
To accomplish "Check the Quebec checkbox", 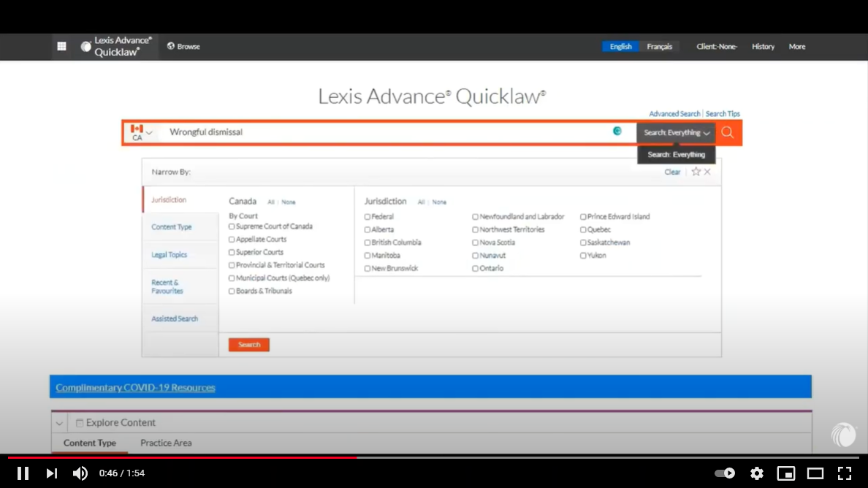I will pos(583,229).
